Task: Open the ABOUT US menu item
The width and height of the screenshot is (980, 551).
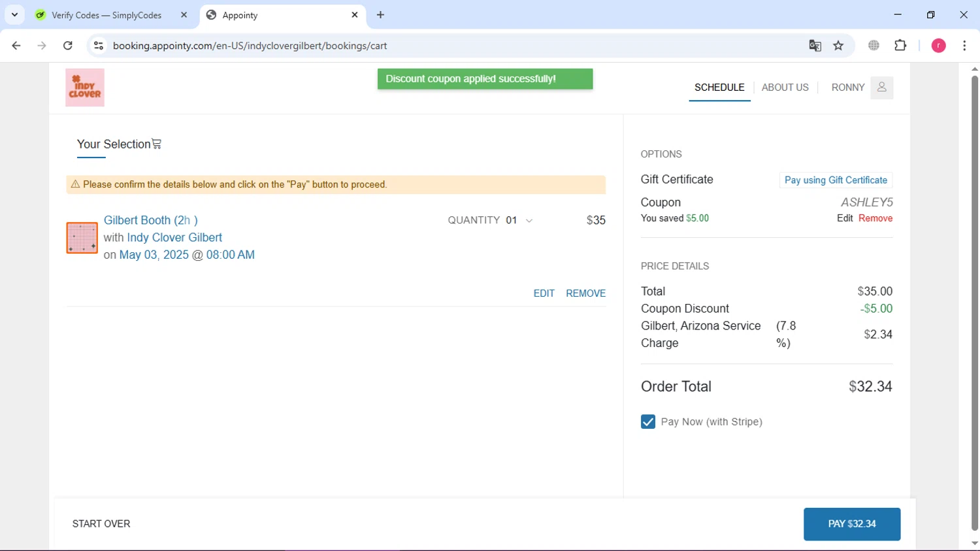Action: point(785,88)
